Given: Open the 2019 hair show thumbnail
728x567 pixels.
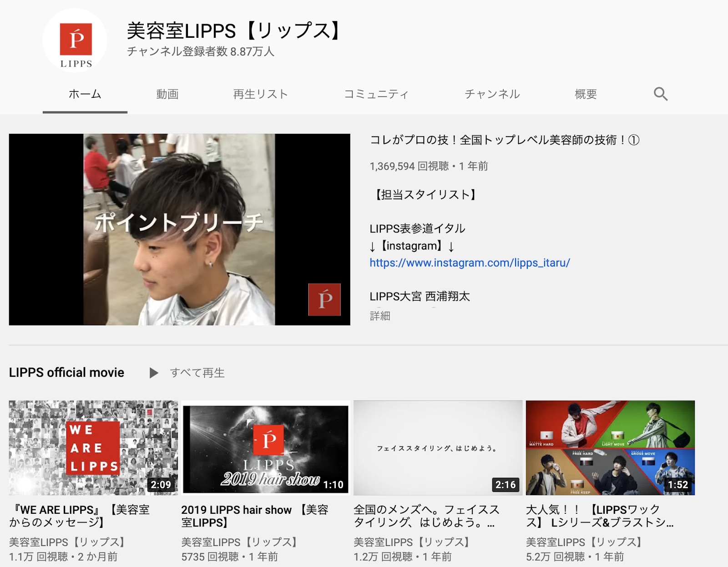Looking at the screenshot, I should click(265, 448).
